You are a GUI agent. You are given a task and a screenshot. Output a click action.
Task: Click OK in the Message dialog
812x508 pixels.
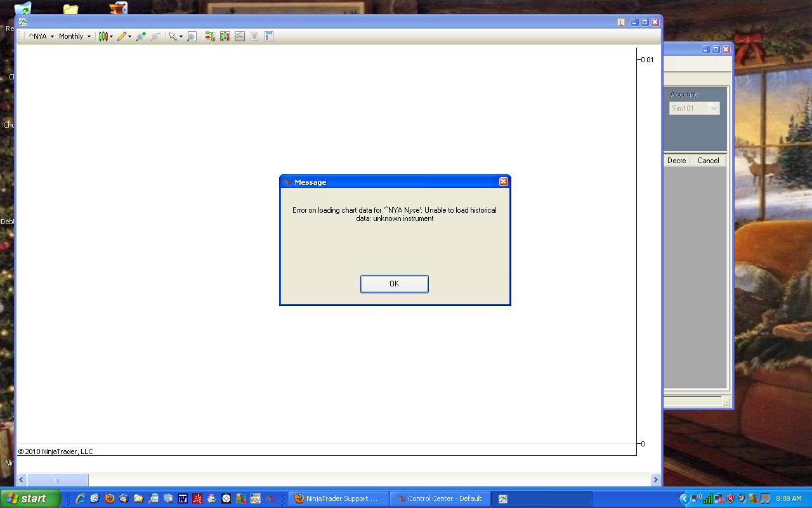coord(394,284)
